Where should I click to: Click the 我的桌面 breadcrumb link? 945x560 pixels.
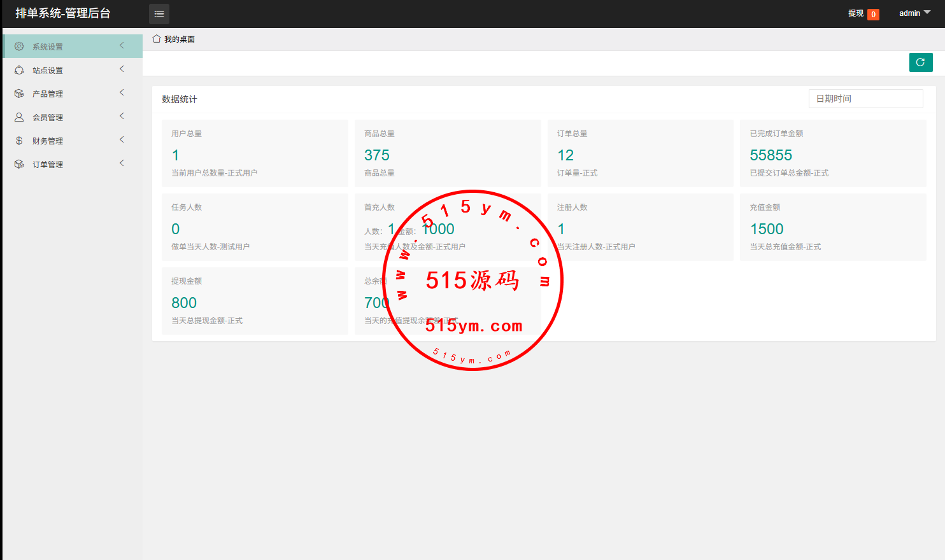180,39
